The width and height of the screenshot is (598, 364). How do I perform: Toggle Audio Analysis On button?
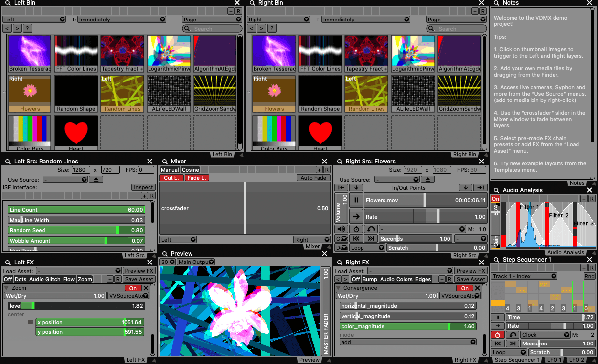coord(495,199)
